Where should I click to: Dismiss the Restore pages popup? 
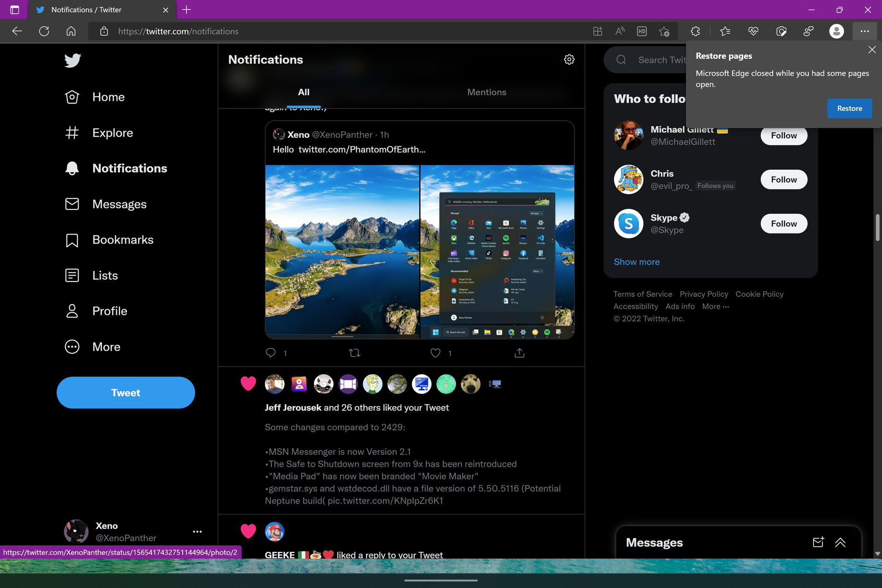click(872, 50)
